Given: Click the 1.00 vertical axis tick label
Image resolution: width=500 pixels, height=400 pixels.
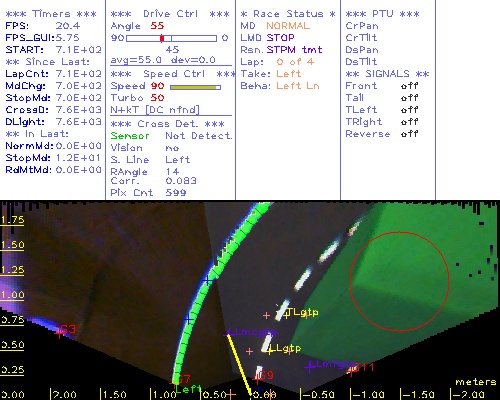Looking at the screenshot, I should pos(13,295).
